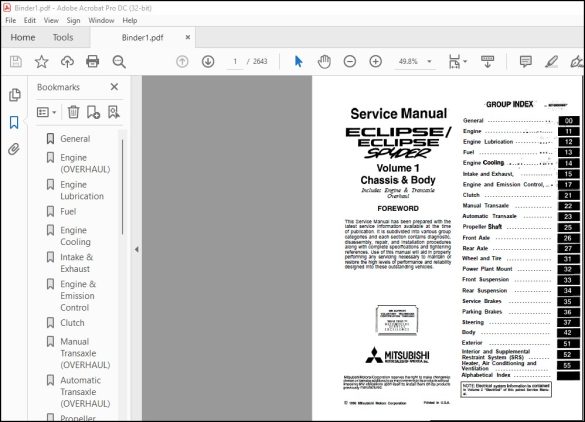Zoom in with the plus icon

point(375,62)
